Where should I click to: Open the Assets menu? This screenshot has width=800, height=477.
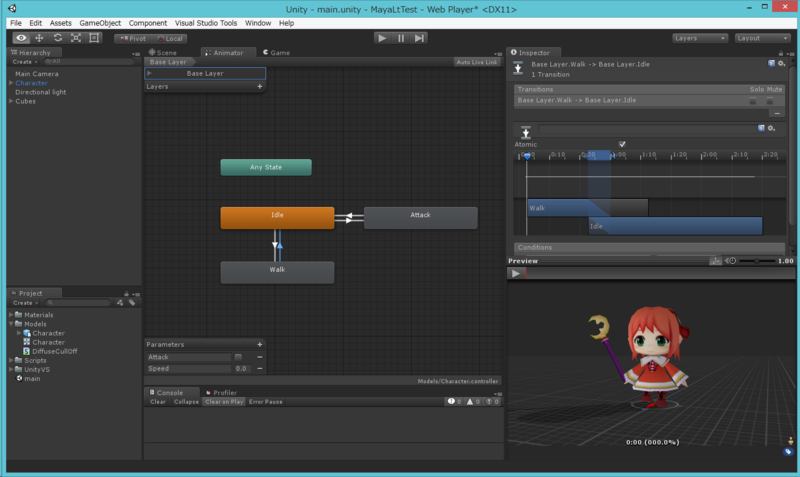[60, 23]
